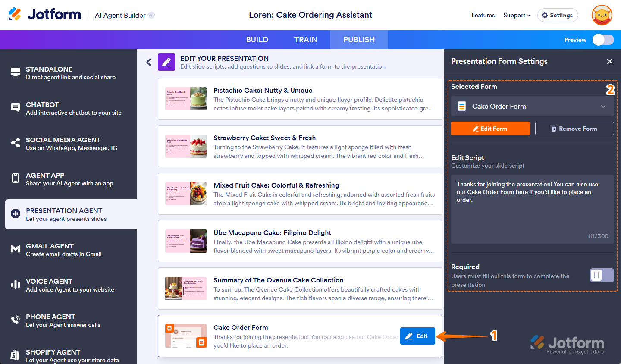Select the Strawberry Cake slide thumbnail

(x=186, y=146)
